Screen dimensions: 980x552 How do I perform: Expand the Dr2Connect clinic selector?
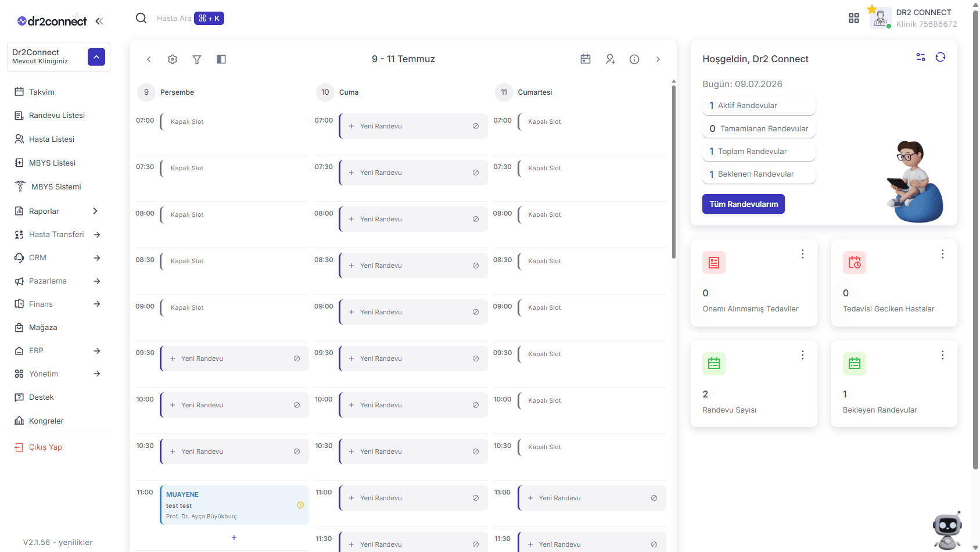click(96, 57)
